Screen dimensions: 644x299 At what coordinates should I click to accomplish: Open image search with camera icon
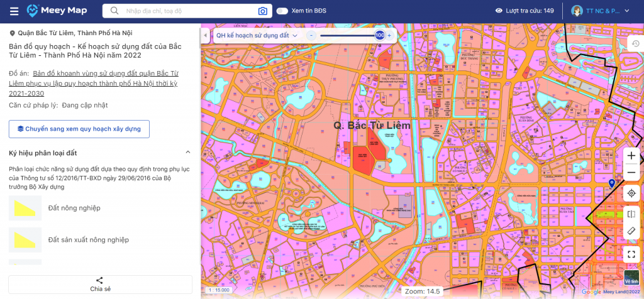click(x=262, y=11)
